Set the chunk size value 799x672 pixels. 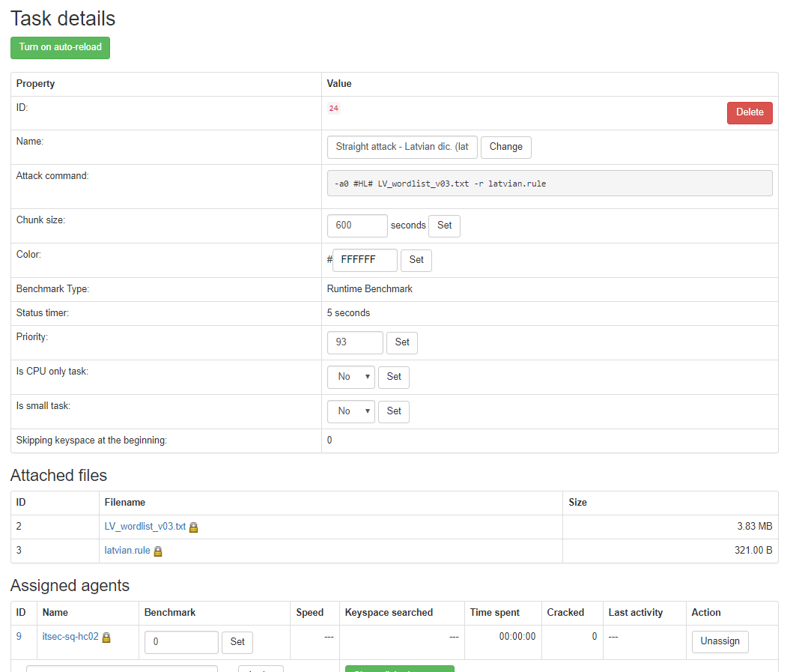tap(444, 225)
